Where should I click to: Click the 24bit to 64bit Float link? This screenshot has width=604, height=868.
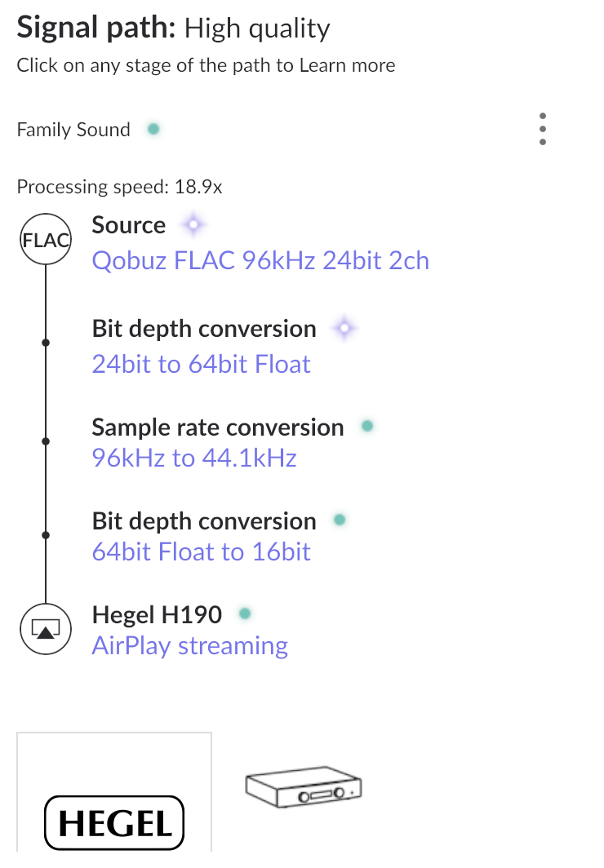(202, 364)
